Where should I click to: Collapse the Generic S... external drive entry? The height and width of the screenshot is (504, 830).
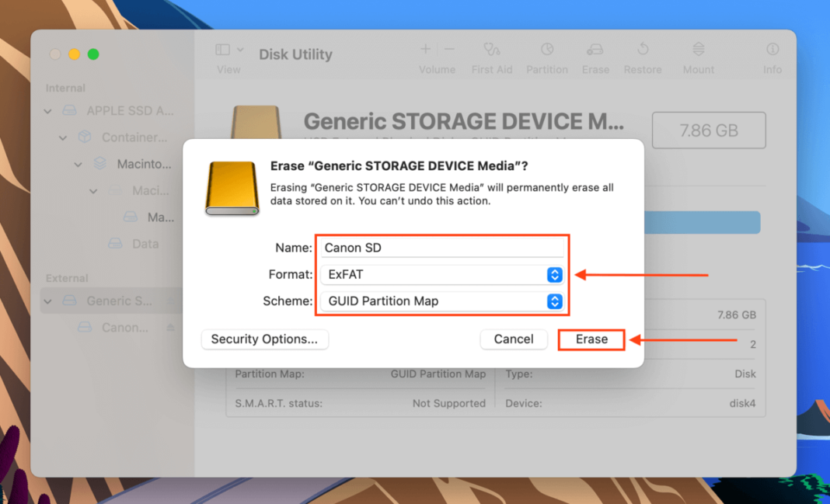pyautogui.click(x=47, y=301)
